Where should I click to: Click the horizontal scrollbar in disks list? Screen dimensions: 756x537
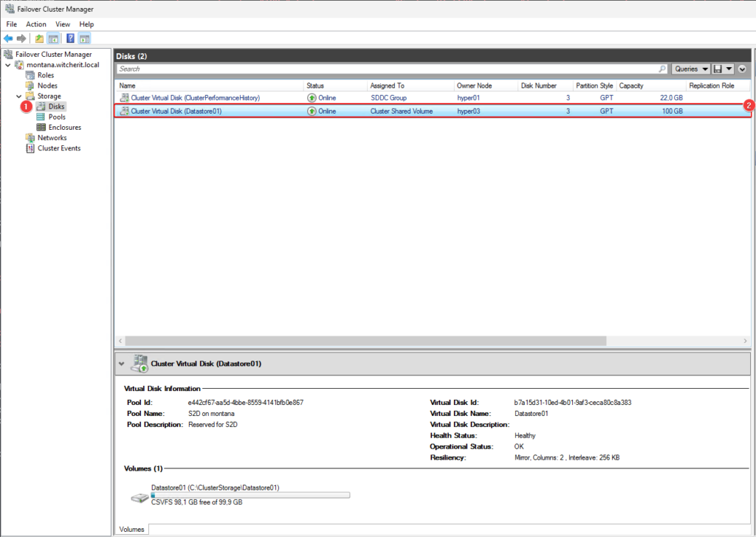click(x=365, y=341)
